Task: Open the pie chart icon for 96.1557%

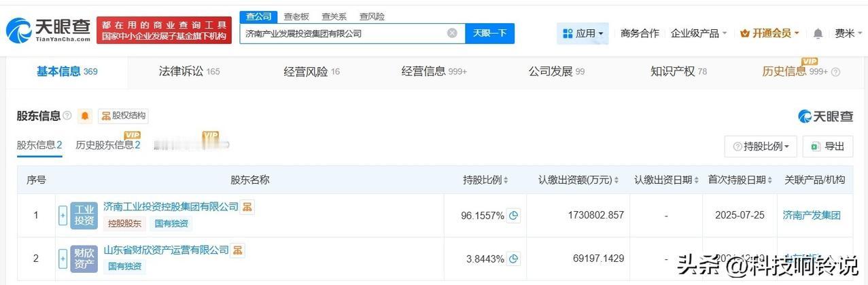Action: 515,215
